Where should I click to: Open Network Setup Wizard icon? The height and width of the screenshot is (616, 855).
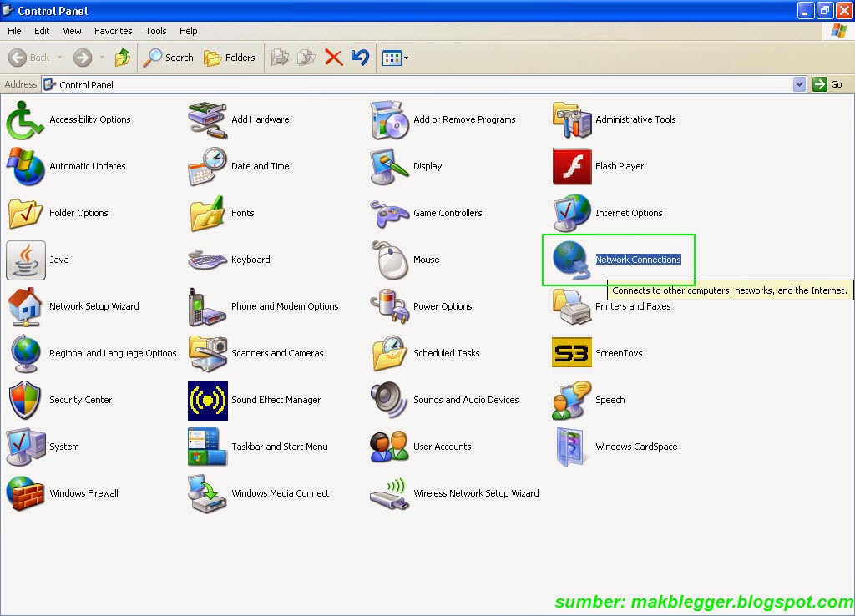pyautogui.click(x=24, y=307)
